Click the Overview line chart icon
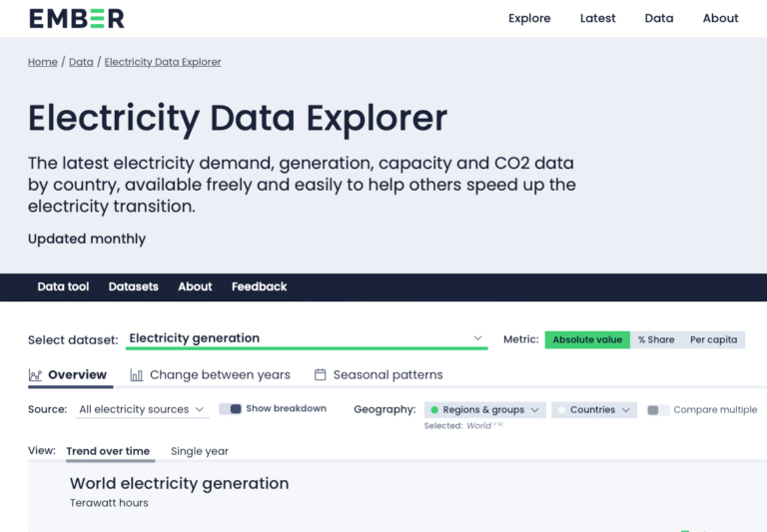The image size is (767, 532). pyautogui.click(x=36, y=375)
